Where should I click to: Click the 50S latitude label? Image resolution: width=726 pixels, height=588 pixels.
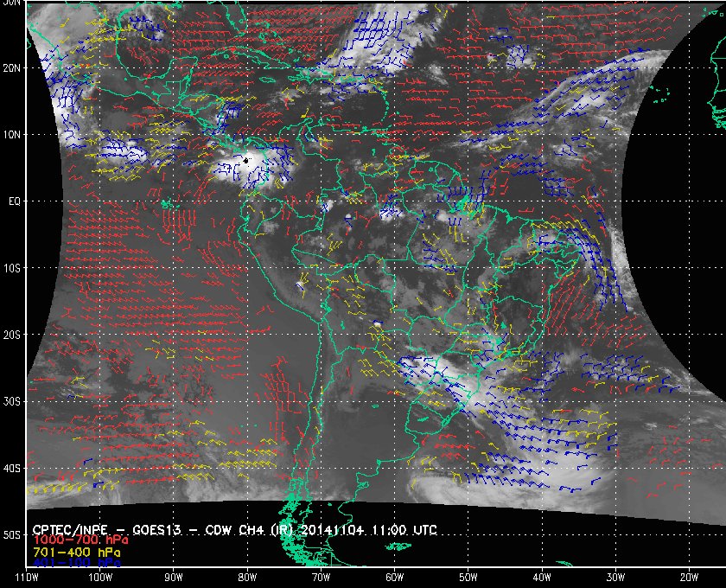click(x=12, y=535)
